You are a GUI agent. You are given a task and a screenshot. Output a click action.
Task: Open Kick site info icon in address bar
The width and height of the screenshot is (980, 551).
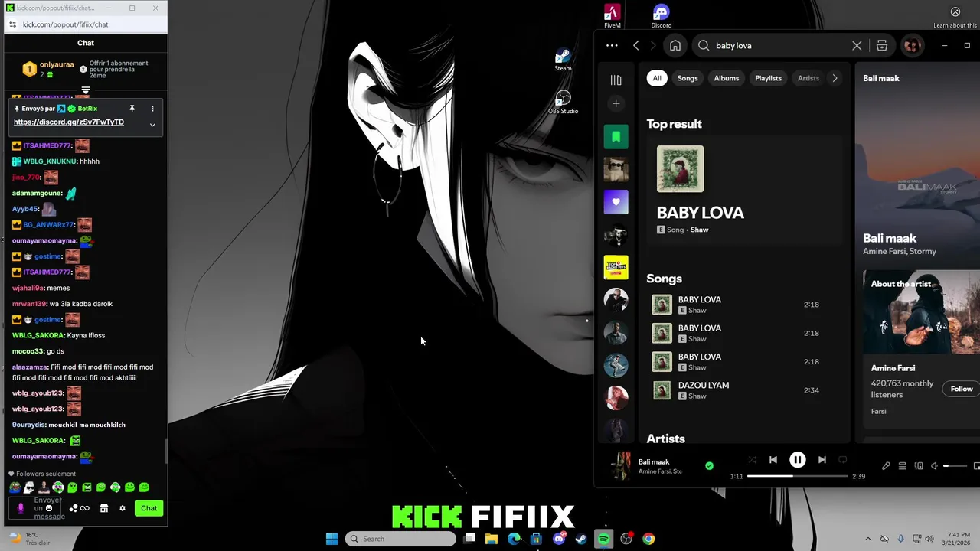[12, 24]
